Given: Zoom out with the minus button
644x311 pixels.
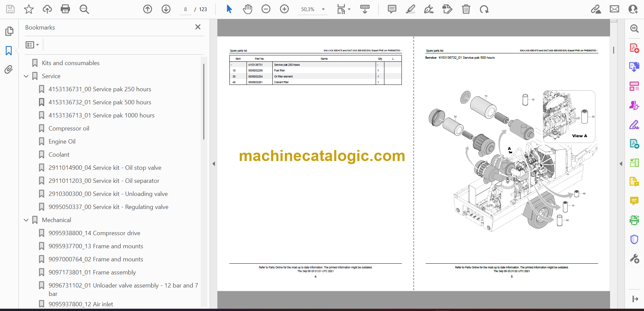Looking at the screenshot, I should tap(266, 9).
